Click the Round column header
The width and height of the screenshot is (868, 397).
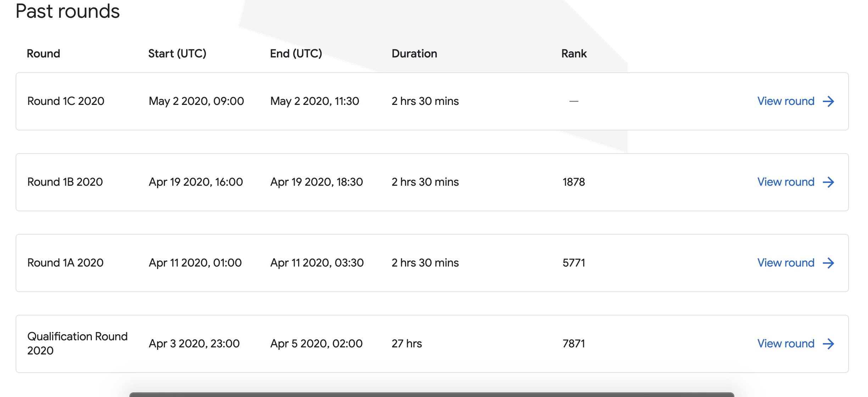coord(44,54)
